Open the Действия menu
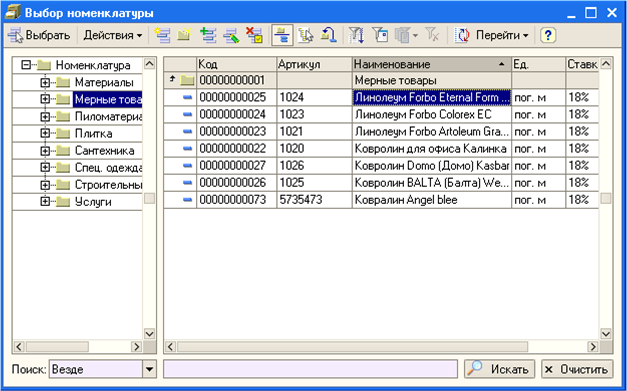 coord(113,35)
